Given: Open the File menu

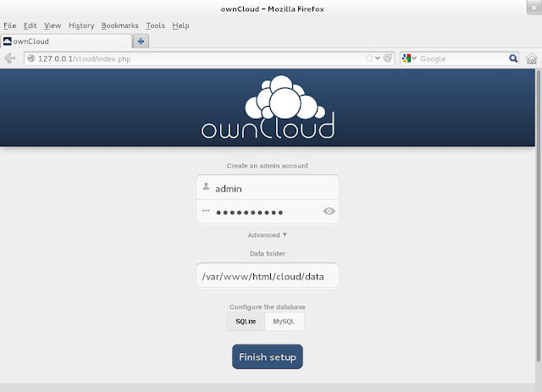Looking at the screenshot, I should pos(9,25).
